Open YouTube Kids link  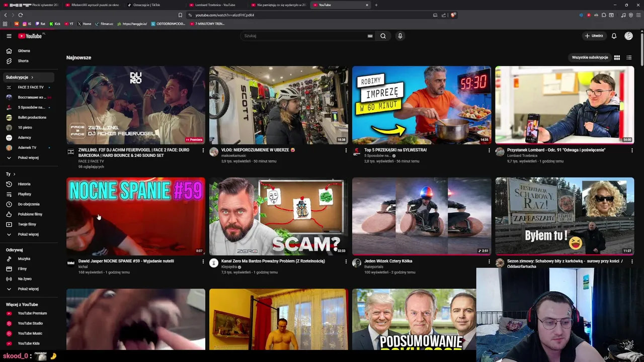28,343
